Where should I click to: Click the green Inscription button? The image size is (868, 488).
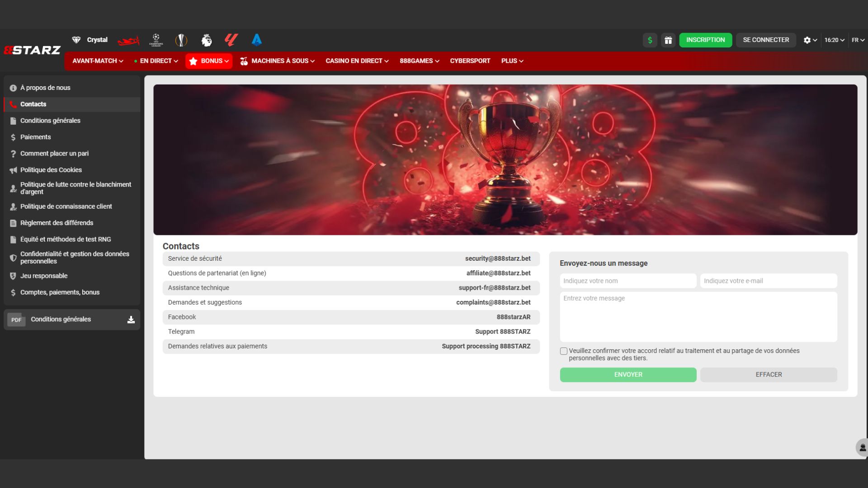[x=705, y=40]
